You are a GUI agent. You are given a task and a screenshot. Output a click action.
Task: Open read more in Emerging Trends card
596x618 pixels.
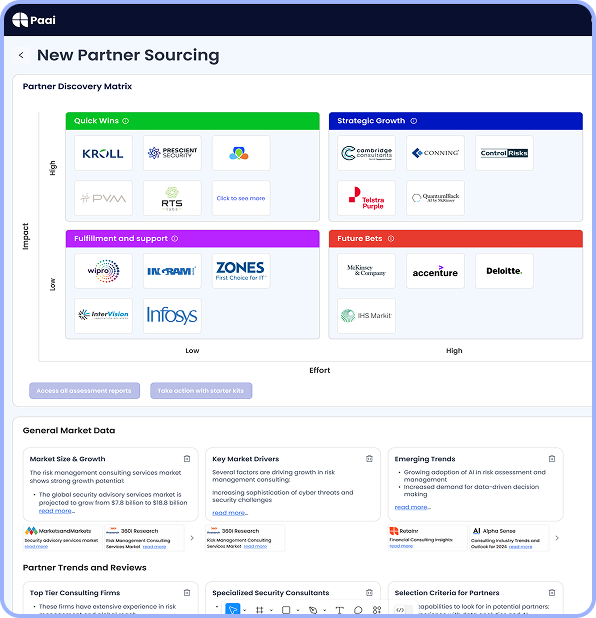pos(412,507)
